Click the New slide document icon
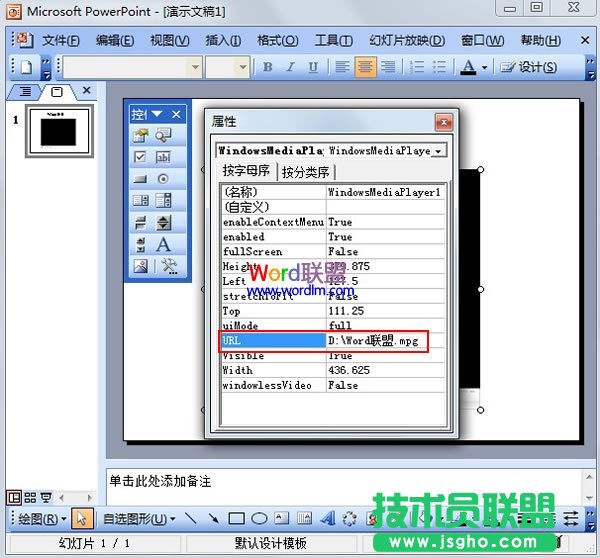This screenshot has width=600, height=558. [26, 67]
